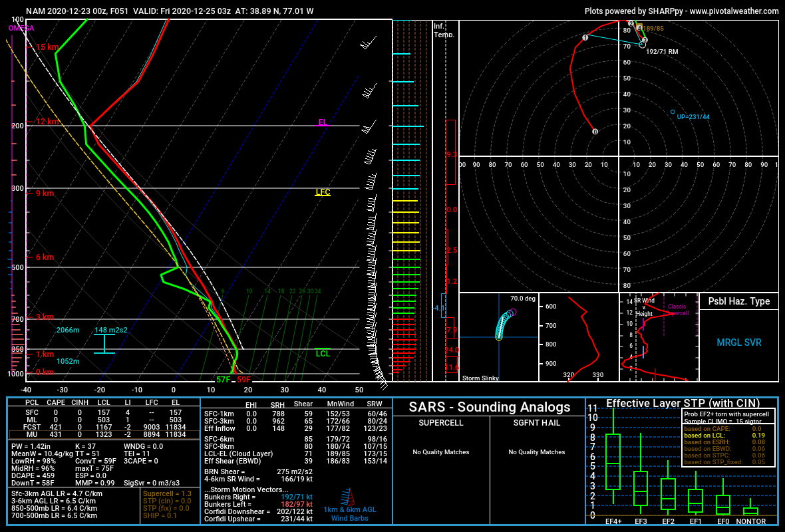Click the SUPERCELL analog column header

tap(440, 423)
